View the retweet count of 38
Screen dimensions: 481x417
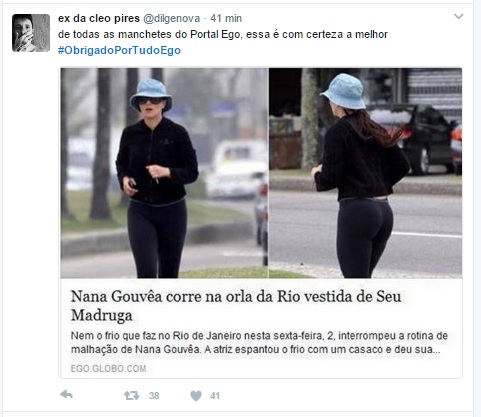click(154, 396)
